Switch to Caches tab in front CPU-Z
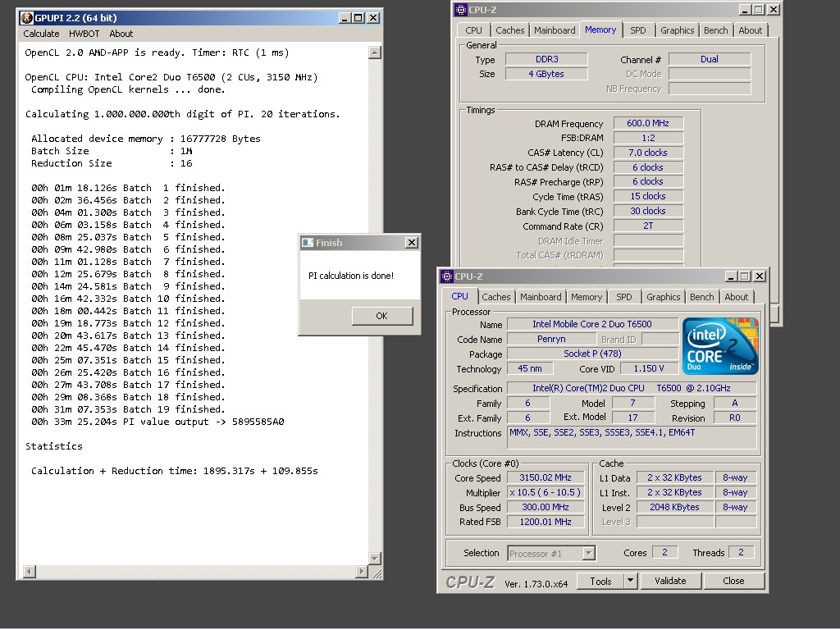Screen dimensions: 840x630 496,297
